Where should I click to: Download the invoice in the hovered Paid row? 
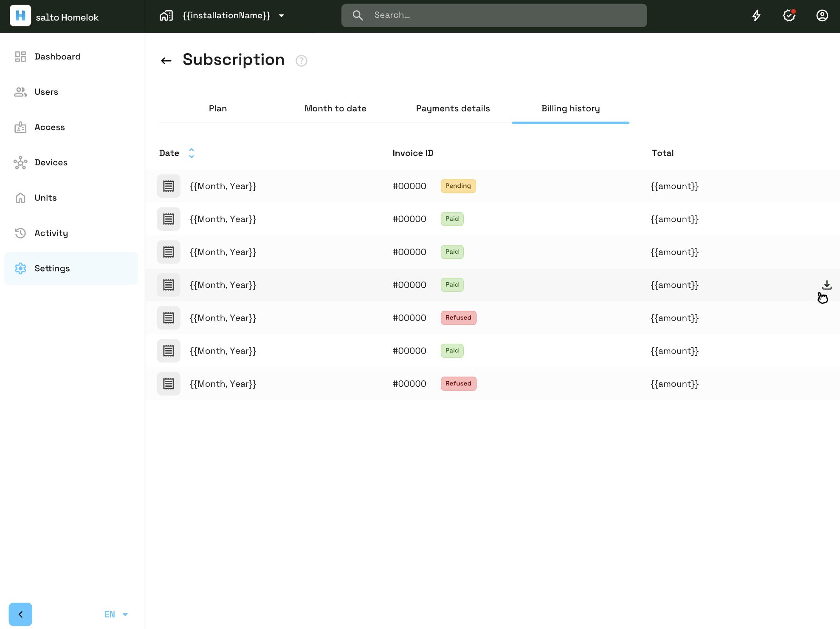coord(827,285)
